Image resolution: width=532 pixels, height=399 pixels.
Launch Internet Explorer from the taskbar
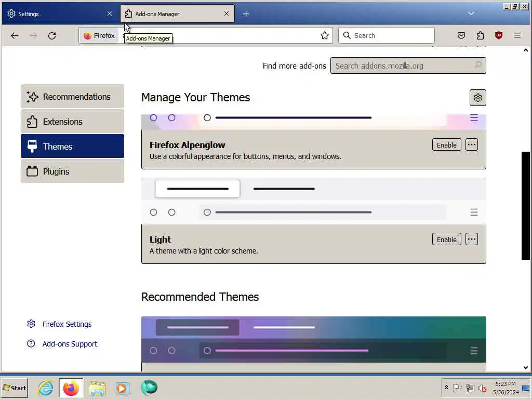tap(46, 388)
